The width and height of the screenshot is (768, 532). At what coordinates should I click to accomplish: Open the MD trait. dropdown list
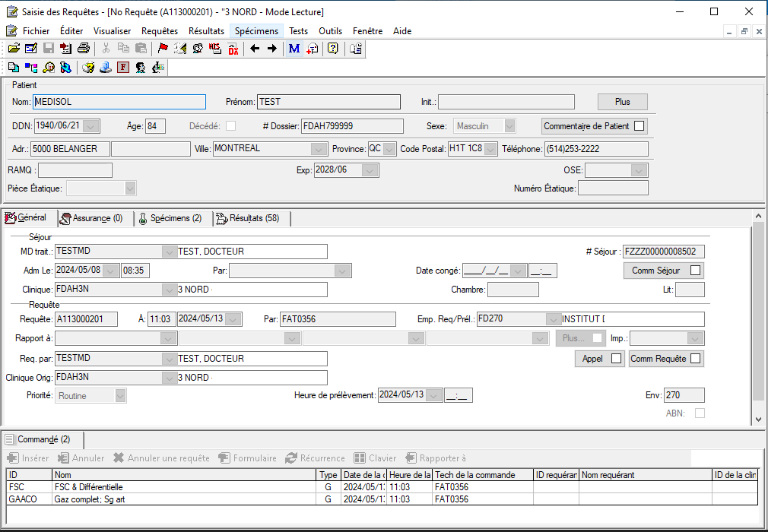click(168, 252)
